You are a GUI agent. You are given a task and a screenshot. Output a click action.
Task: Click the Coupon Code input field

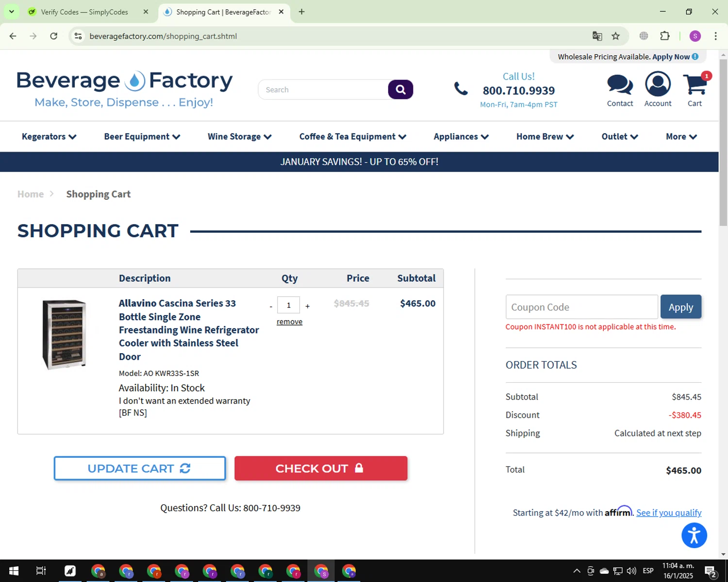581,307
